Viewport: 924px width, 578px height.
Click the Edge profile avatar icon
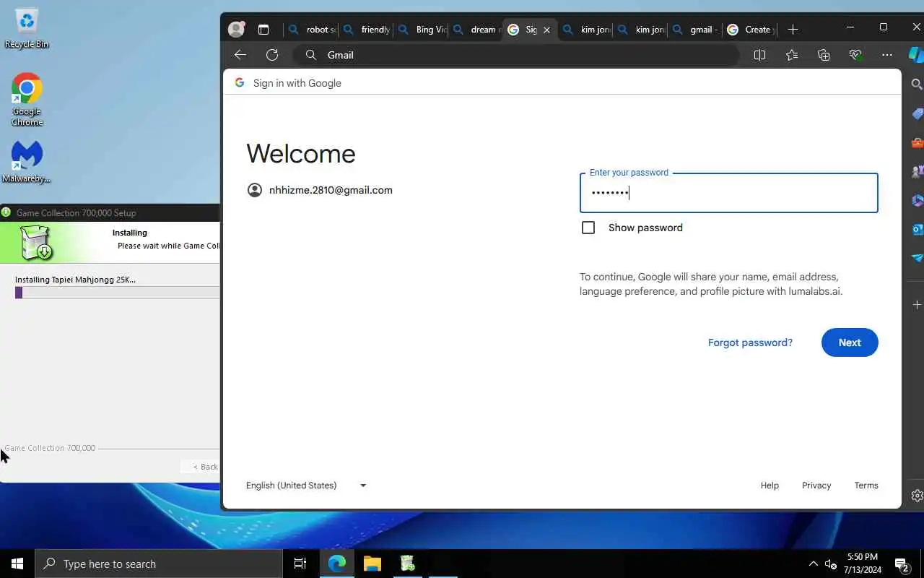(x=236, y=30)
